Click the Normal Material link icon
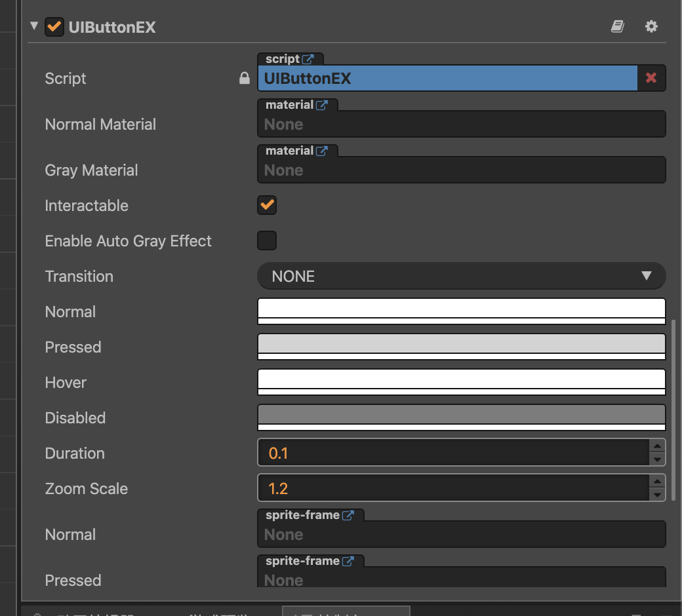682x616 pixels. coord(321,105)
